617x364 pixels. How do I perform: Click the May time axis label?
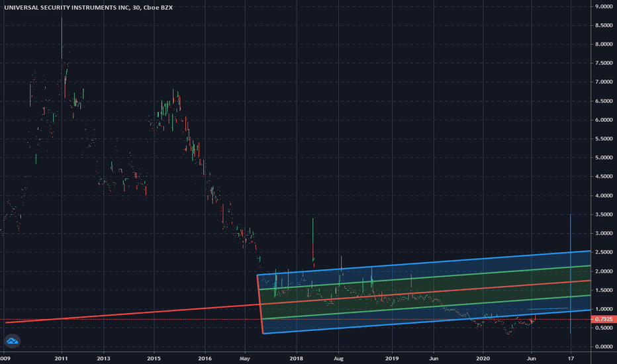coord(245,359)
